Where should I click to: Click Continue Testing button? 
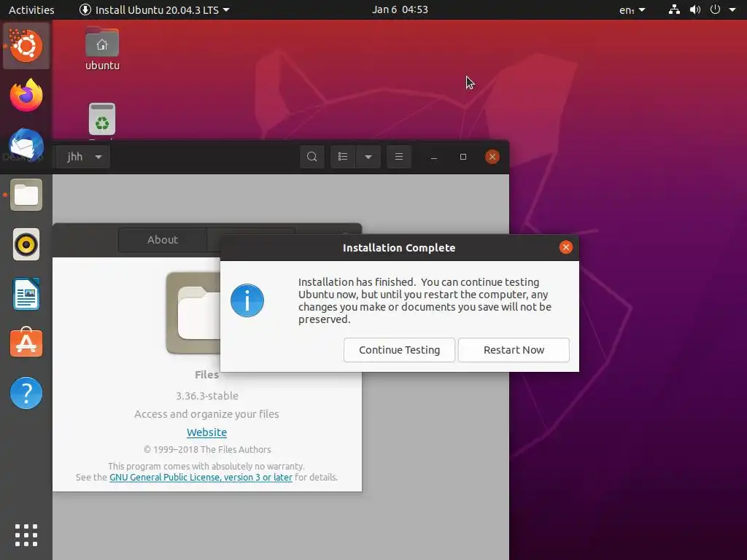[x=399, y=350]
